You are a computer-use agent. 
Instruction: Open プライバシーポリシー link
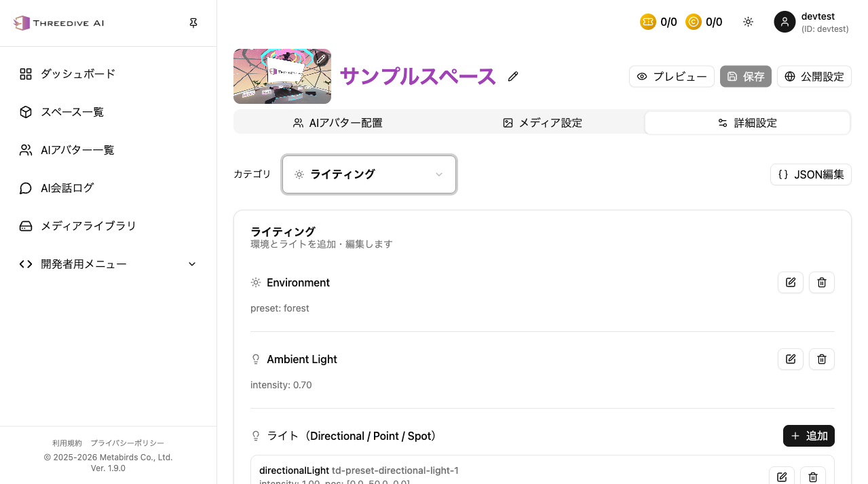(x=127, y=443)
